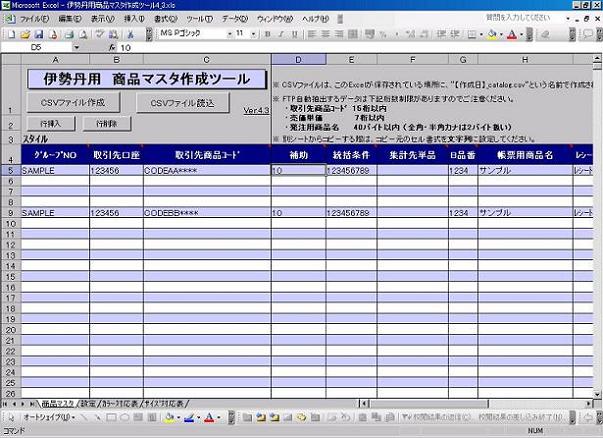Click the CSVファイル読込 button

pyautogui.click(x=183, y=103)
